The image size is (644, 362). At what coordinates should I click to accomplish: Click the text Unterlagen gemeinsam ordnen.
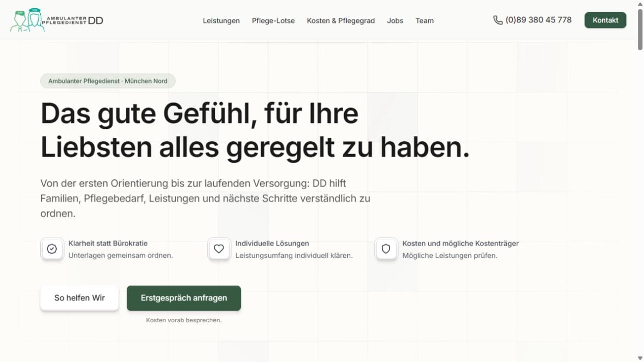point(121,255)
